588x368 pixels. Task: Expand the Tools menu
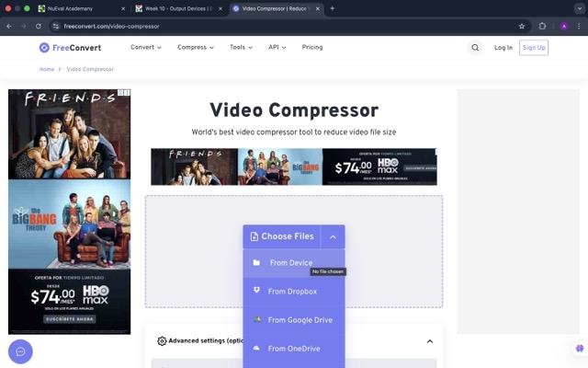coord(241,47)
